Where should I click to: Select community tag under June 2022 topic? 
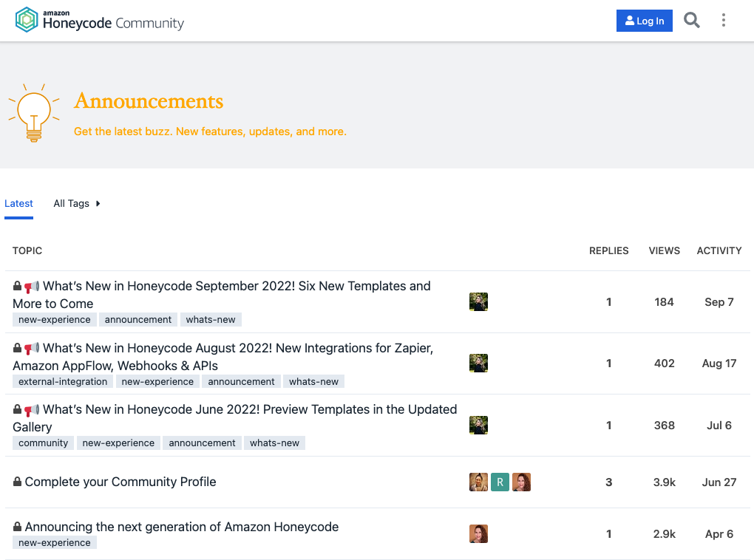tap(44, 443)
